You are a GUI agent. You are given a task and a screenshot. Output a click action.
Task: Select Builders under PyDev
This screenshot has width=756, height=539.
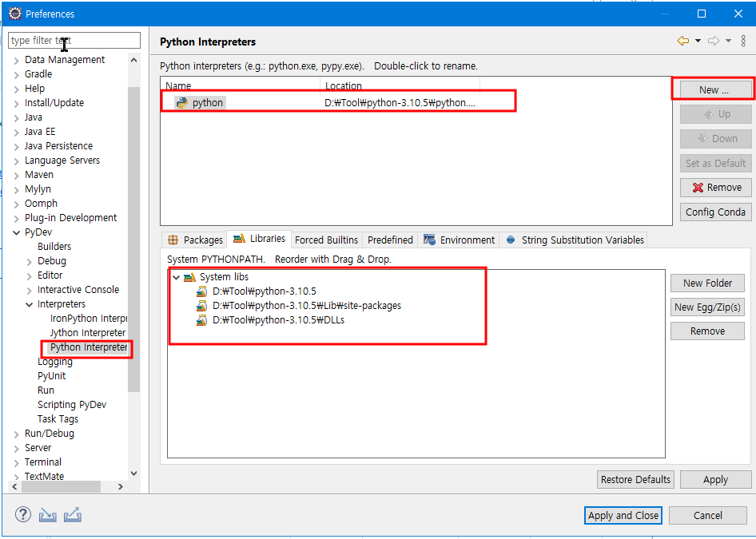point(54,247)
